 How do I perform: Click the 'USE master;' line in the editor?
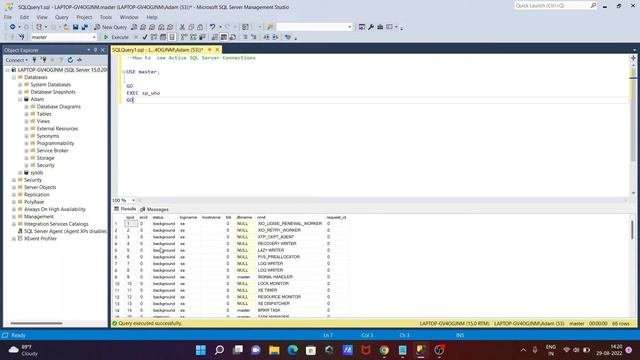point(143,72)
